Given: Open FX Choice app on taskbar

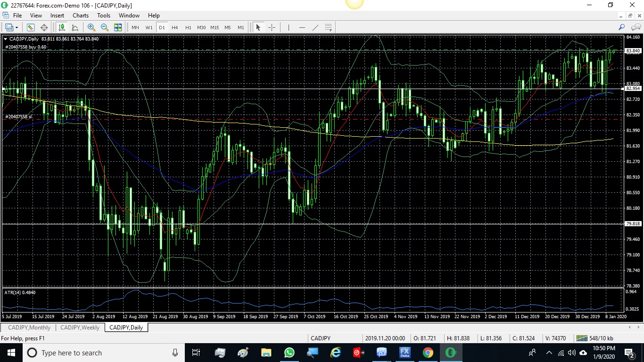Looking at the screenshot, I should tap(405, 353).
